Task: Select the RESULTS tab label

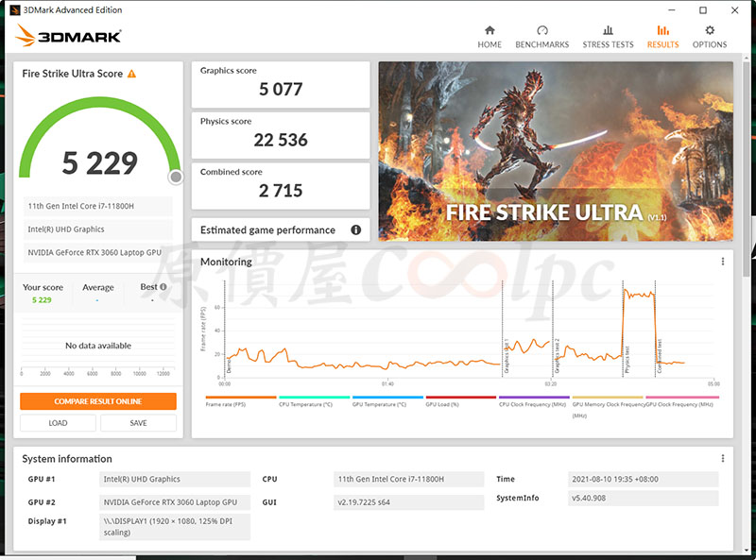Action: click(663, 44)
